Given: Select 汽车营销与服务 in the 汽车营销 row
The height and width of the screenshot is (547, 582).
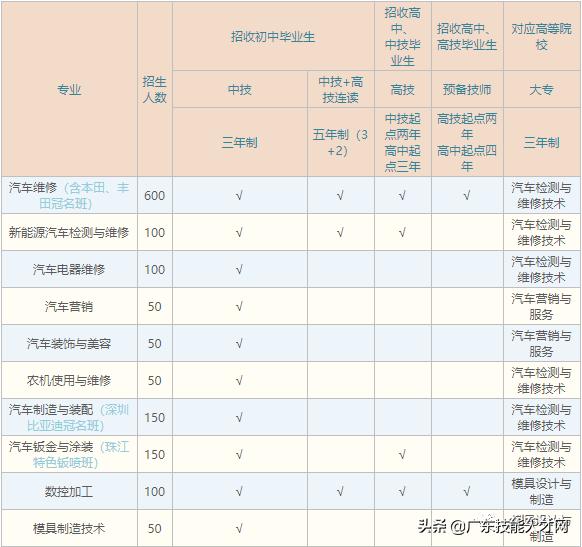Looking at the screenshot, I should pos(542,307).
